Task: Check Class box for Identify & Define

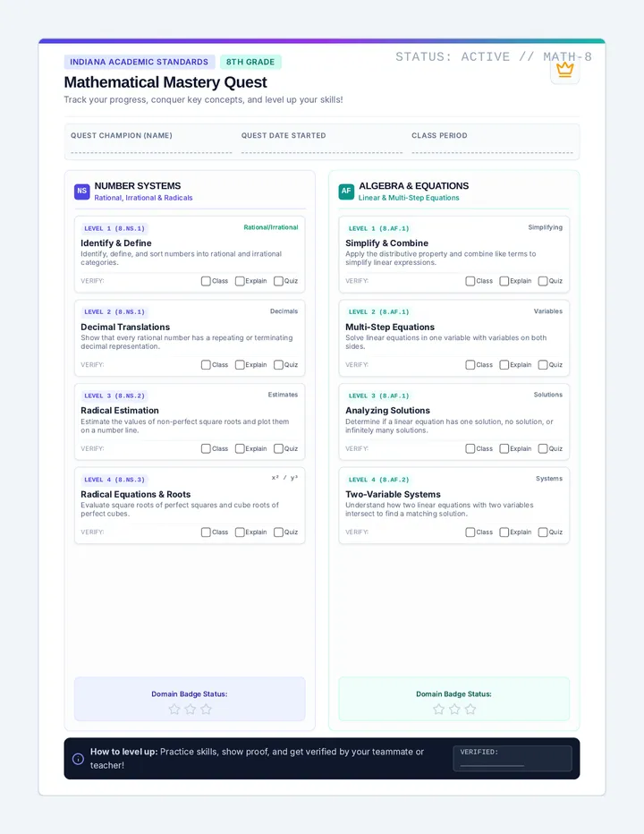Action: tap(206, 281)
